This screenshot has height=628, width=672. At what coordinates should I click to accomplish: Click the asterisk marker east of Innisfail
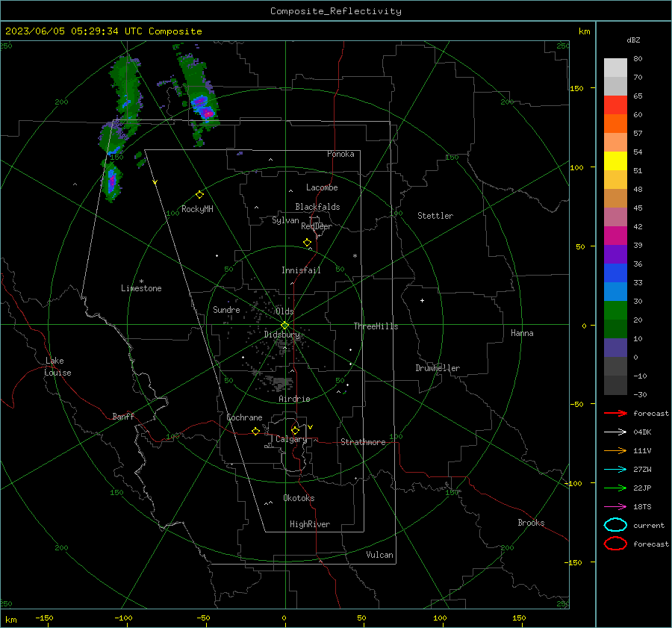tap(355, 256)
